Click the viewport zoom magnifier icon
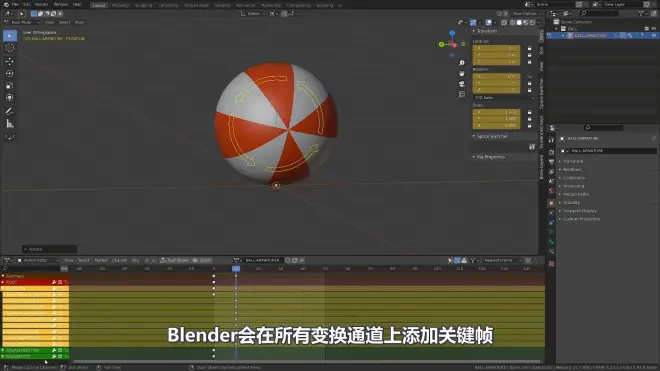The height and width of the screenshot is (371, 660). 462,63
